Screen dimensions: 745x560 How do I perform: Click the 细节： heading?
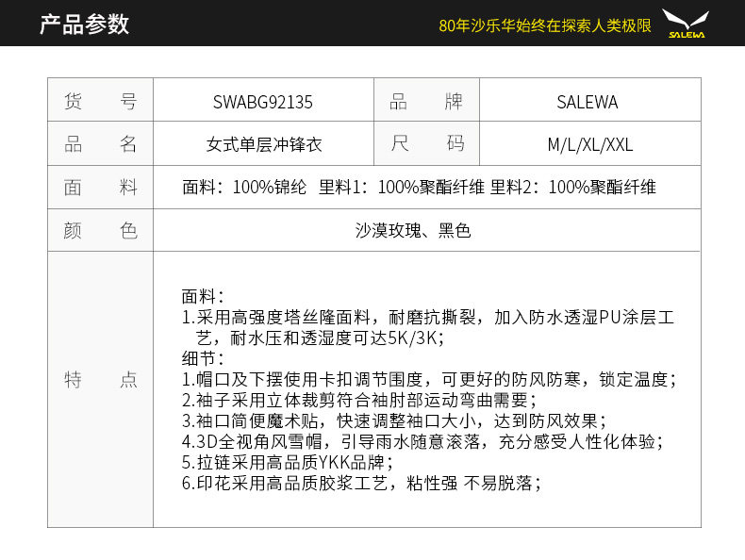coord(203,358)
